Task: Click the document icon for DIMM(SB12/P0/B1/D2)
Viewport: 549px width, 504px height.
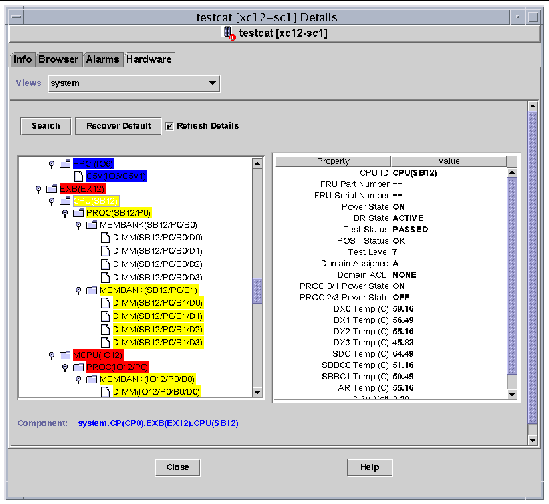Action: click(105, 329)
